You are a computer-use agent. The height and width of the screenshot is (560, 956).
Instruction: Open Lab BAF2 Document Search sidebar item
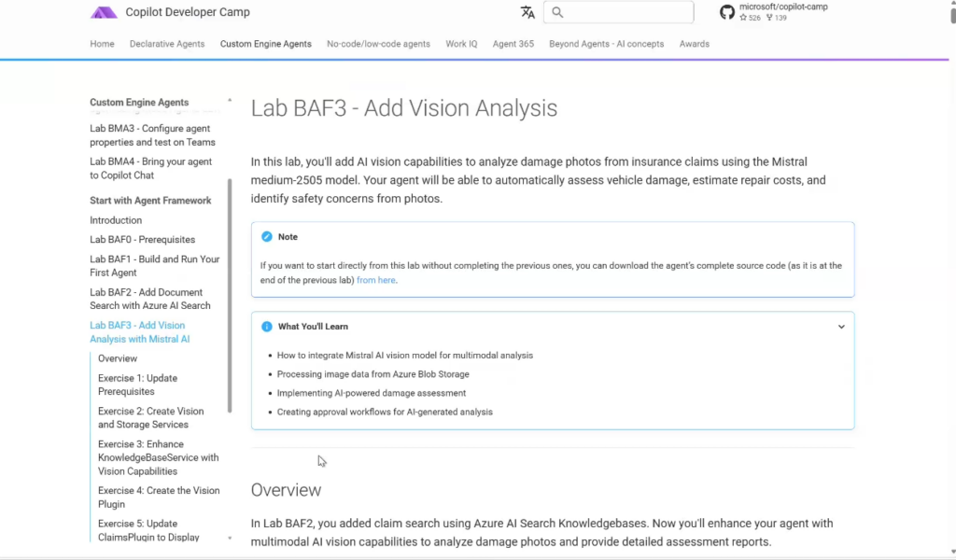click(149, 299)
